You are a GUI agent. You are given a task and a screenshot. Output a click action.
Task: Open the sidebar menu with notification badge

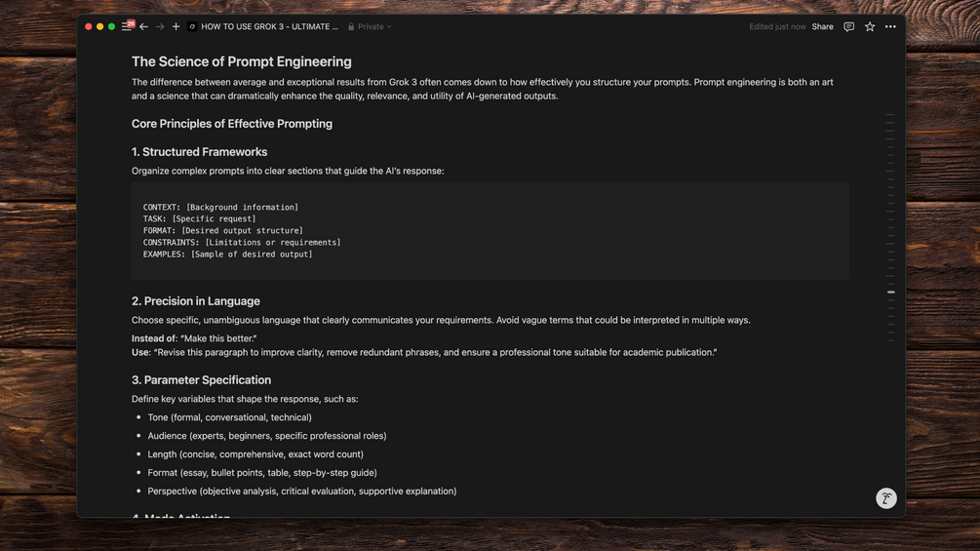[127, 26]
